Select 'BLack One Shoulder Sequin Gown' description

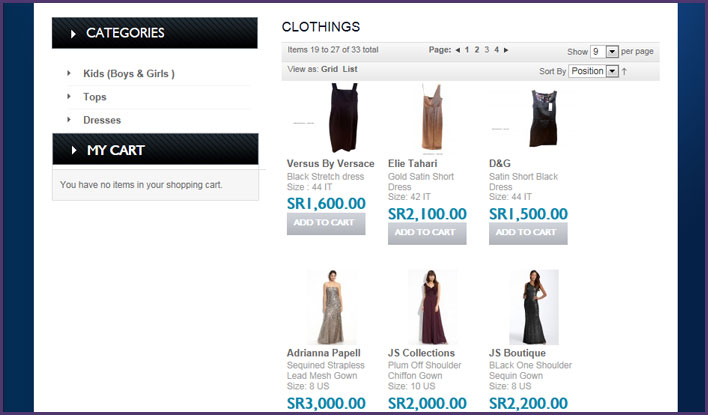531,370
